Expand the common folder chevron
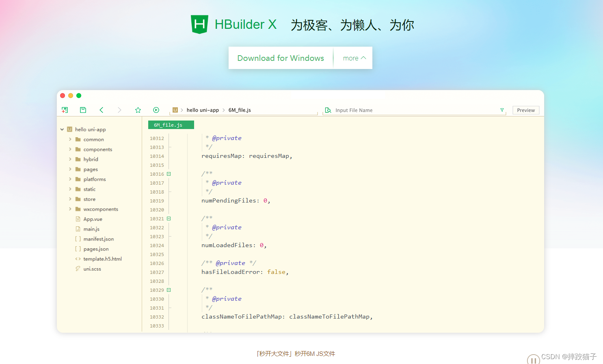The width and height of the screenshot is (603, 364). click(x=70, y=139)
